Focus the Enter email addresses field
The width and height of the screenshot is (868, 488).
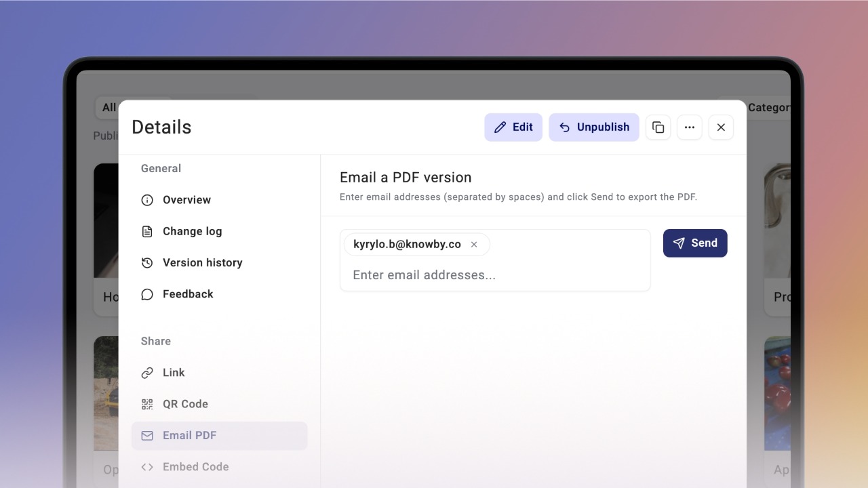[x=495, y=275]
